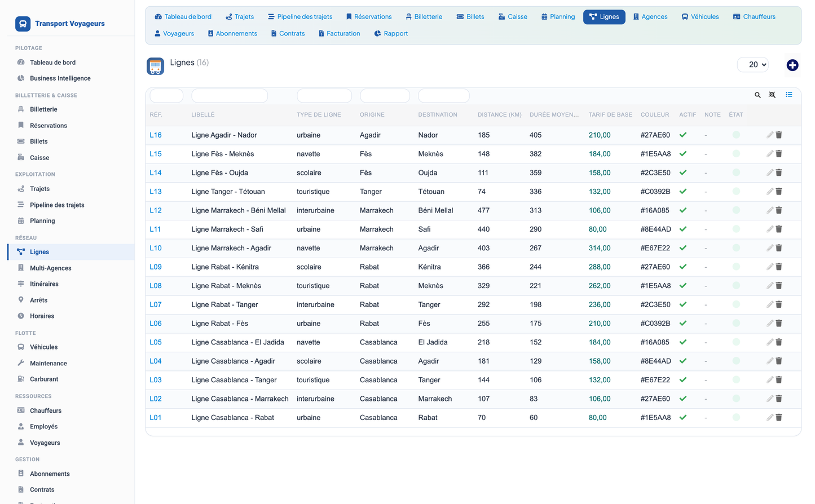
Task: Toggle active checkmark for line L06
Action: tap(683, 324)
